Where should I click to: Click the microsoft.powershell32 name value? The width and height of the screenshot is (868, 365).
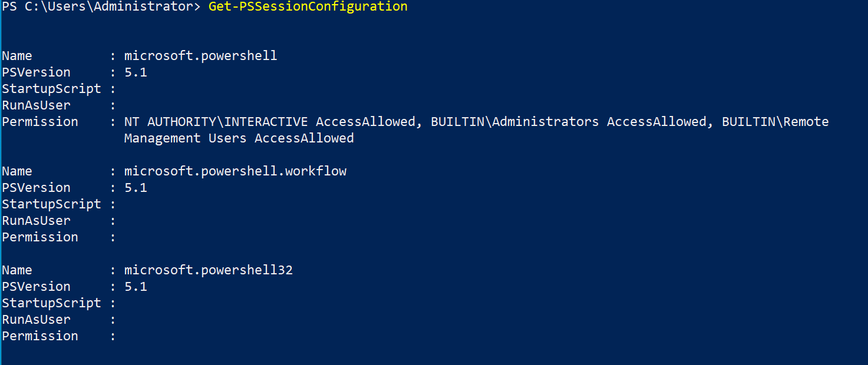(208, 270)
